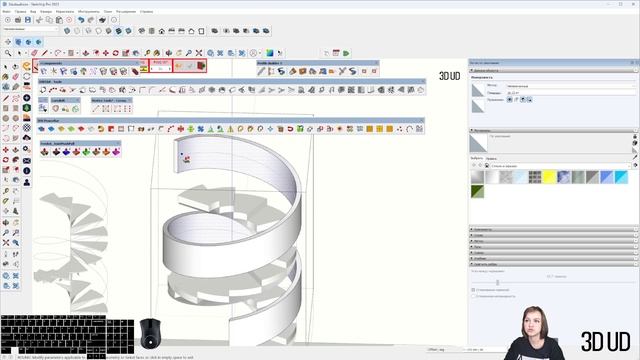Pick the Select arrow in the left toolbar
Screen dimensions: 640x360
pyautogui.click(x=6, y=67)
